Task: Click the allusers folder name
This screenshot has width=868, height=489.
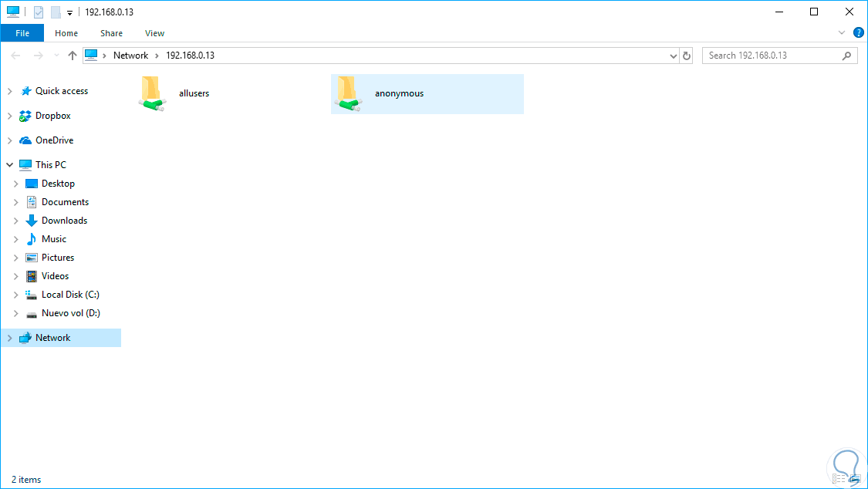Action: pyautogui.click(x=194, y=93)
